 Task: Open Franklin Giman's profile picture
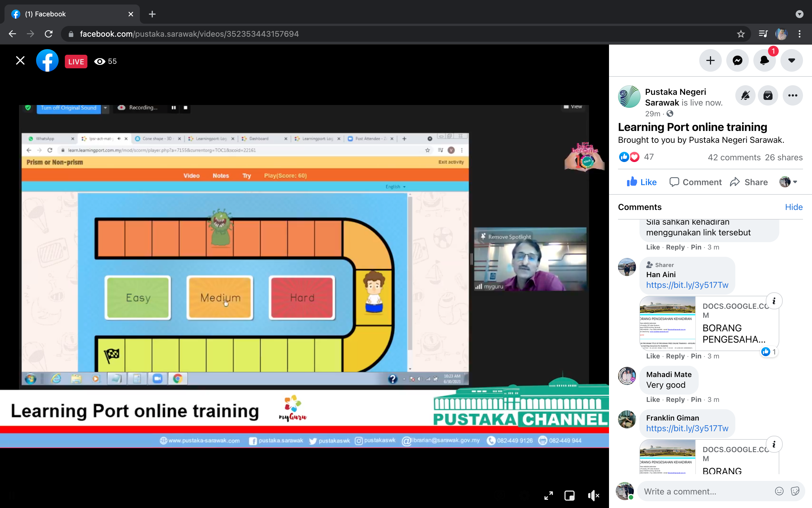click(627, 419)
